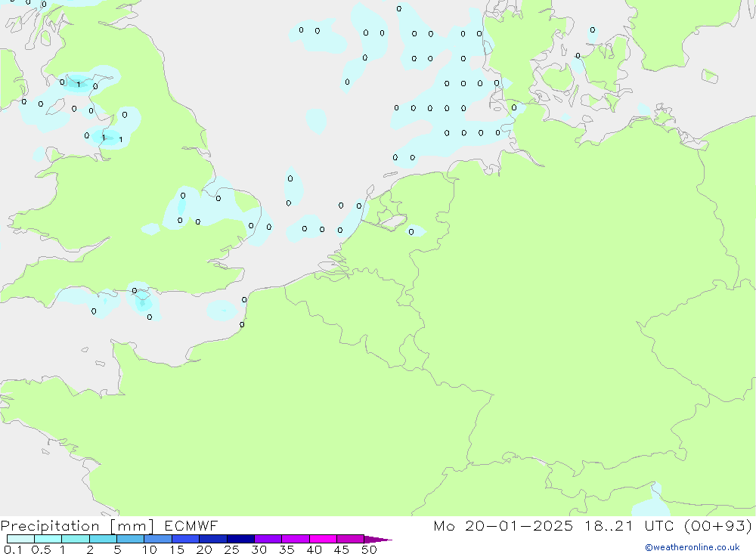Open the weatheronline.co.uk copyright link
This screenshot has width=756, height=554.
point(692,547)
